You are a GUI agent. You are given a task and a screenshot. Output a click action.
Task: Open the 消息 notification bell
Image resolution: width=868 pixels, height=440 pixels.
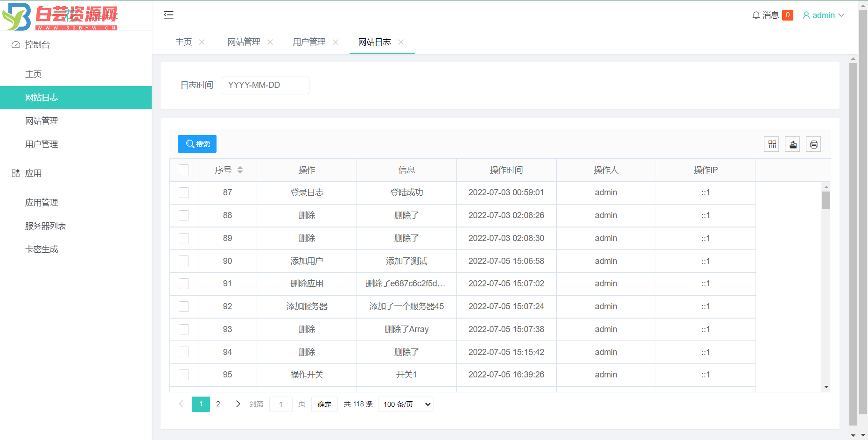click(765, 15)
